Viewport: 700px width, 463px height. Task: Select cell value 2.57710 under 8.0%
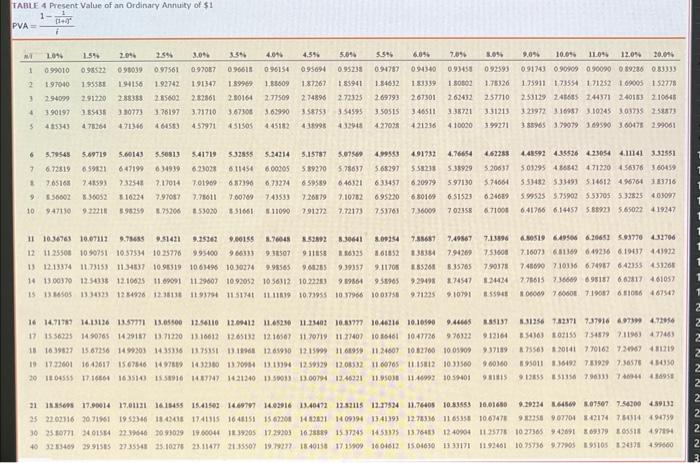pyautogui.click(x=496, y=97)
